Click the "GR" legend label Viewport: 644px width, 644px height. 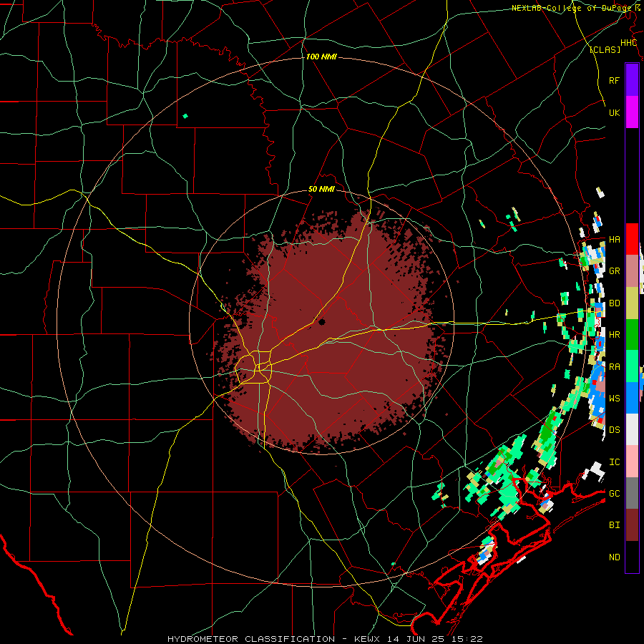[614, 271]
